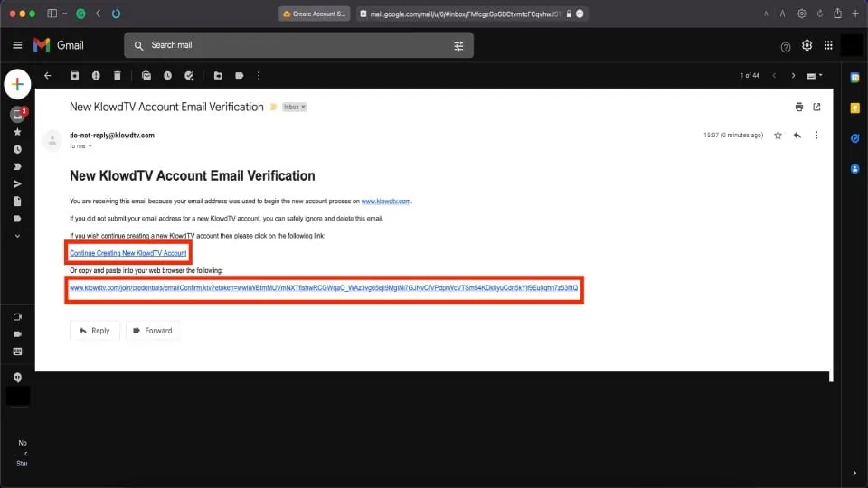
Task: Open Snoozed in the sidebar
Action: (17, 149)
